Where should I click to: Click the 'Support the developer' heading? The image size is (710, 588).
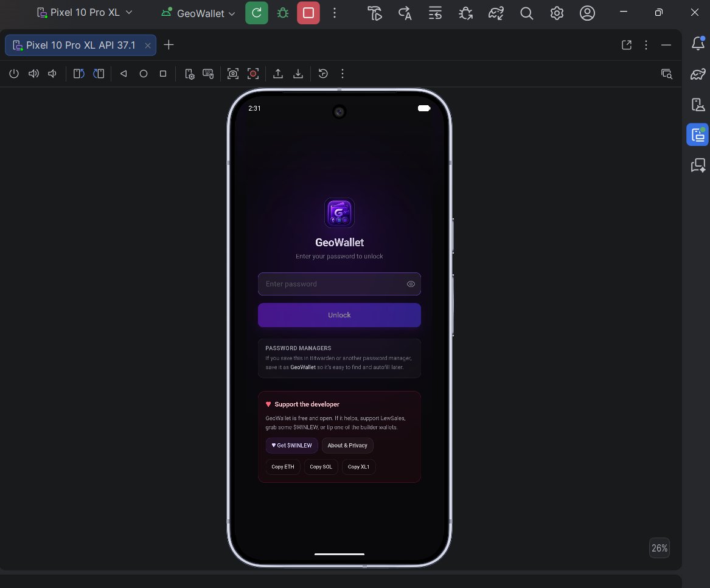[x=307, y=404]
